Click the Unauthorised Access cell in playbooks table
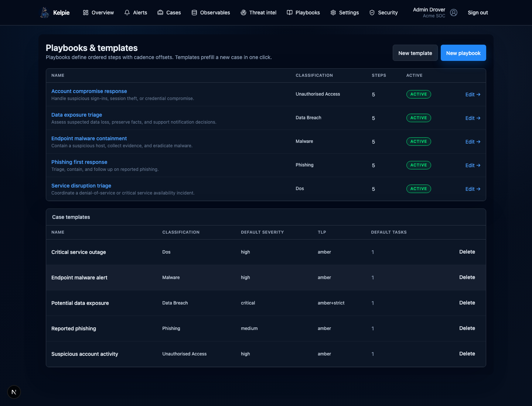Screen dimensions: 532x406 318,94
